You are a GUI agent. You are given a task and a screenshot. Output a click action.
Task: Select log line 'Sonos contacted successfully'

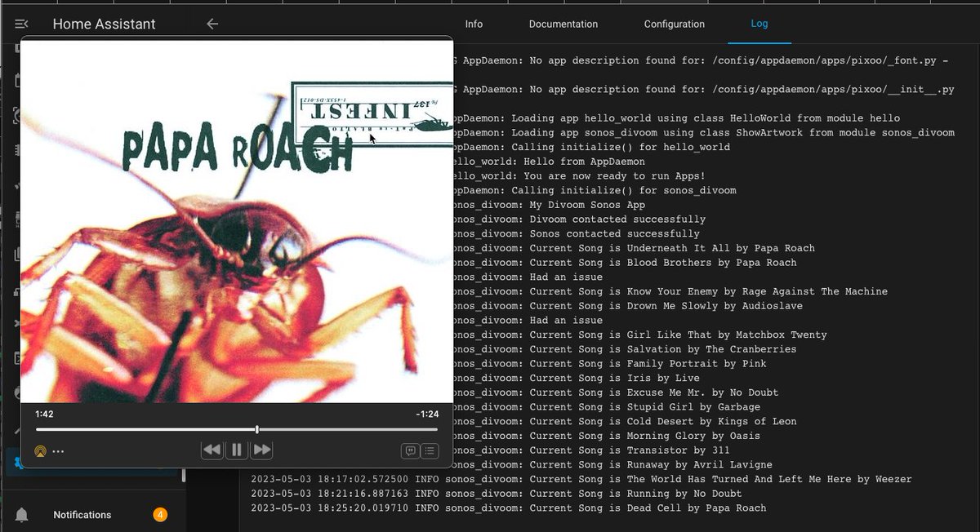click(577, 233)
